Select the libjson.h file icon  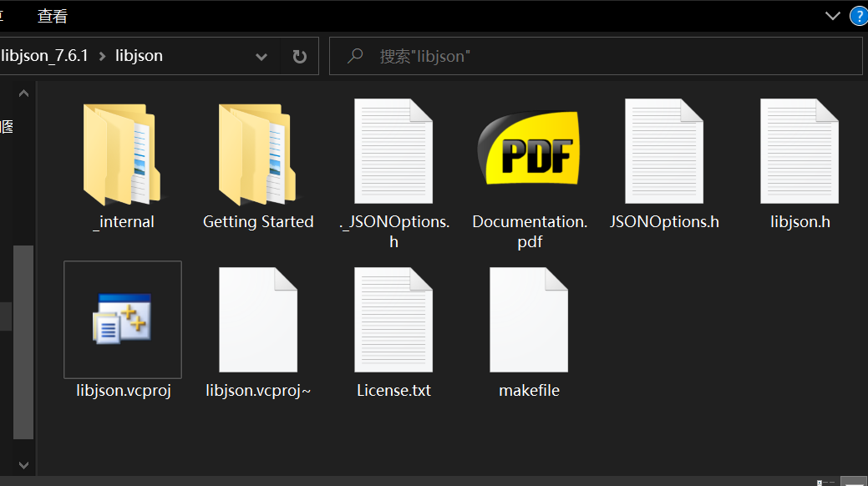tap(799, 152)
